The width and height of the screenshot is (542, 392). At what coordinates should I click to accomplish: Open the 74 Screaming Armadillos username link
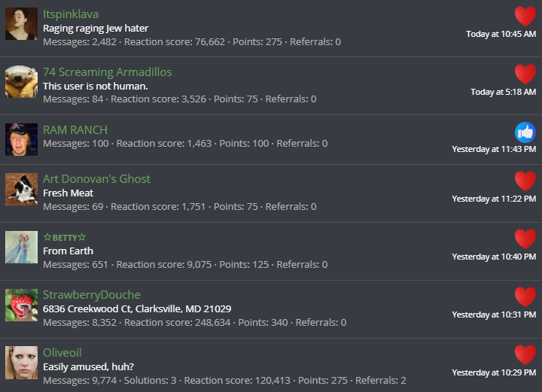coord(107,71)
